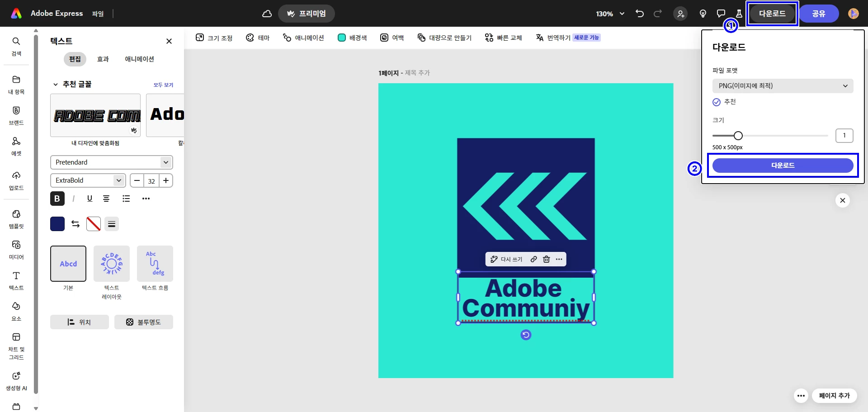Toggle bold formatting
Screen dimensions: 868x412
point(57,199)
